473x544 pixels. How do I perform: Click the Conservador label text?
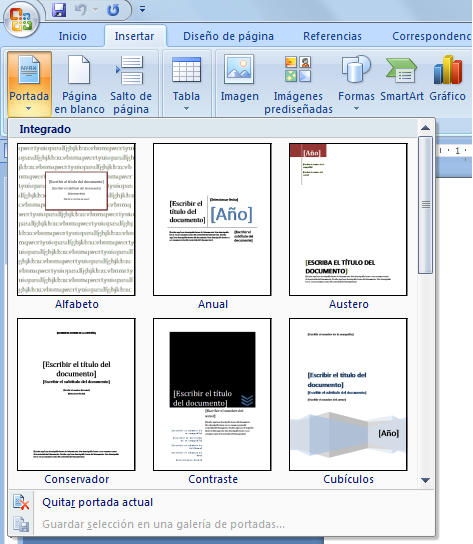(x=77, y=479)
